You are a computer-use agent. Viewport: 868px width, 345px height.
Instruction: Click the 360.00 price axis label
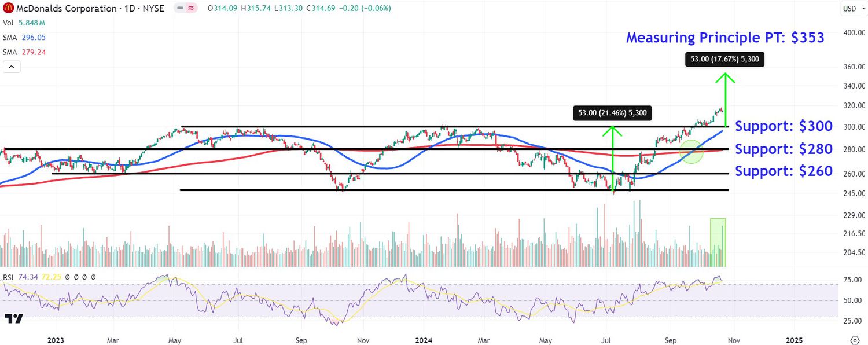854,67
